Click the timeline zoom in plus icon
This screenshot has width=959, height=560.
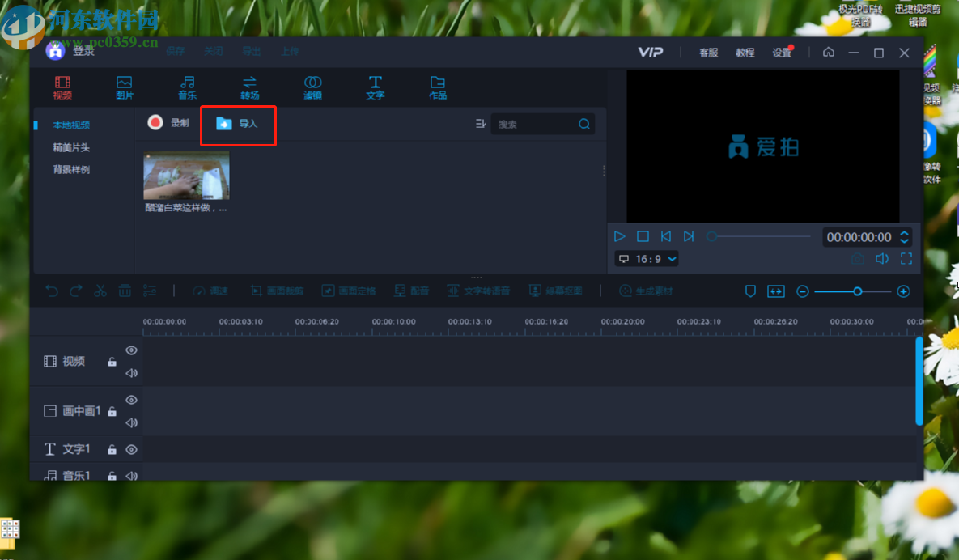[x=903, y=292]
